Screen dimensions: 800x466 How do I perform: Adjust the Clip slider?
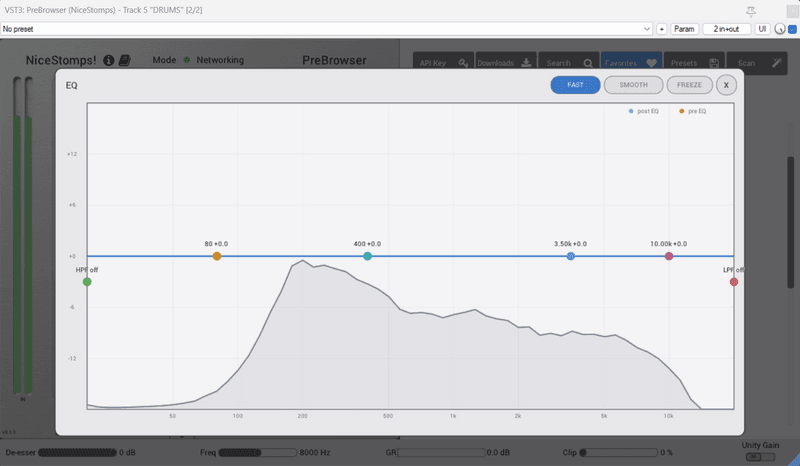coord(619,452)
